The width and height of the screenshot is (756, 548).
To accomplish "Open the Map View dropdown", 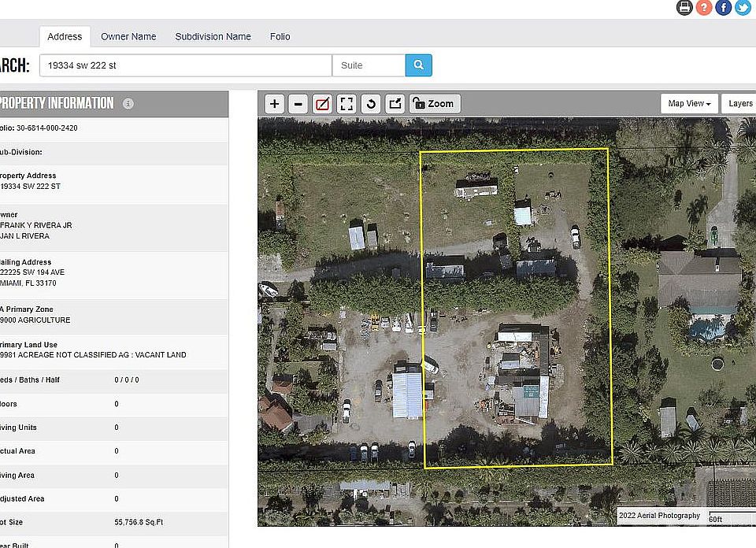I will 689,103.
